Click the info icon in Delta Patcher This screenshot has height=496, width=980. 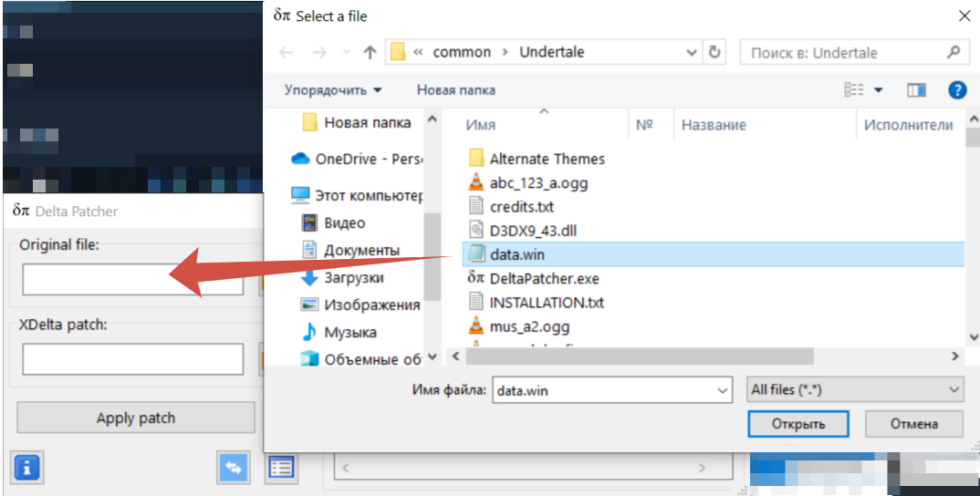tap(26, 467)
